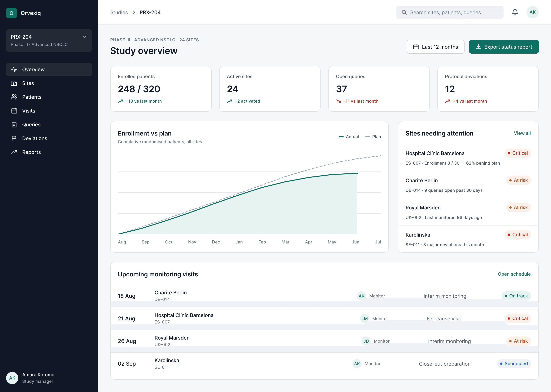
Task: Click AK monitor avatar for Karolinska visit
Action: [357, 364]
